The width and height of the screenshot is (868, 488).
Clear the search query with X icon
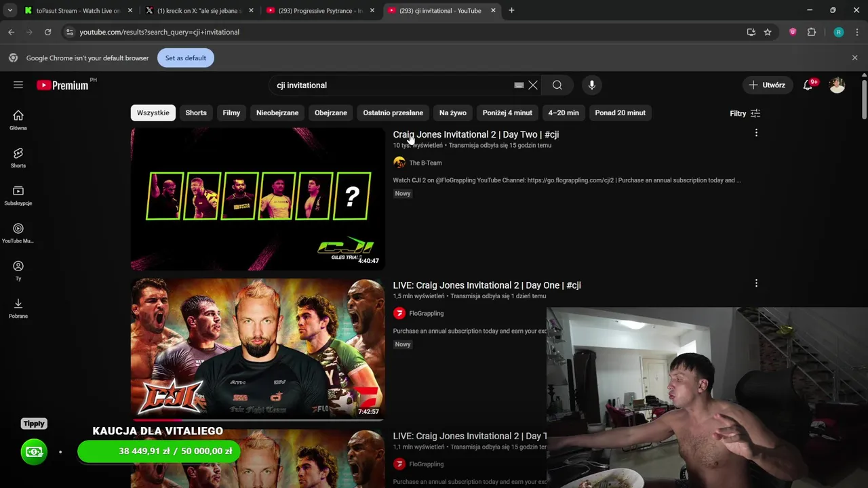pos(533,85)
